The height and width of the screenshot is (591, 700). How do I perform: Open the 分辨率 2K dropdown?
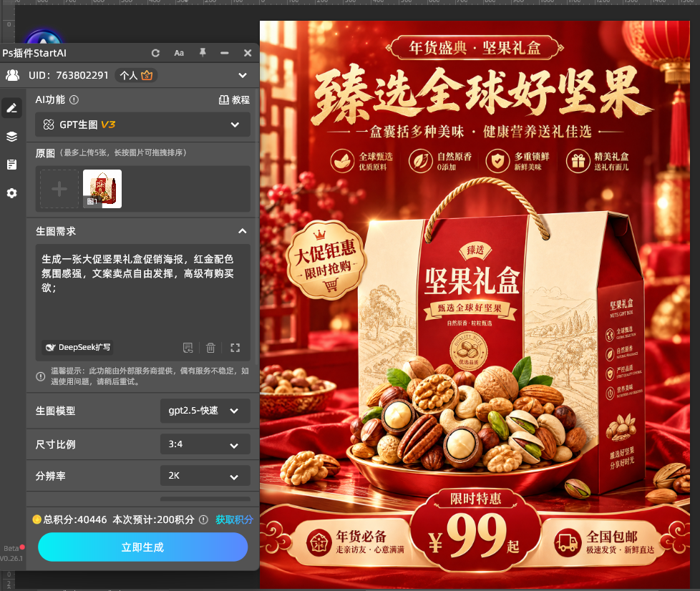205,476
